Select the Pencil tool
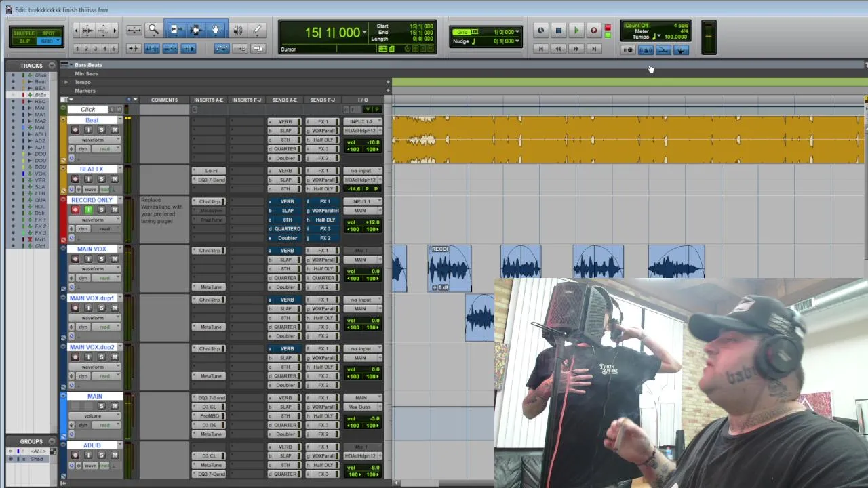Image resolution: width=868 pixels, height=488 pixels. (x=257, y=30)
